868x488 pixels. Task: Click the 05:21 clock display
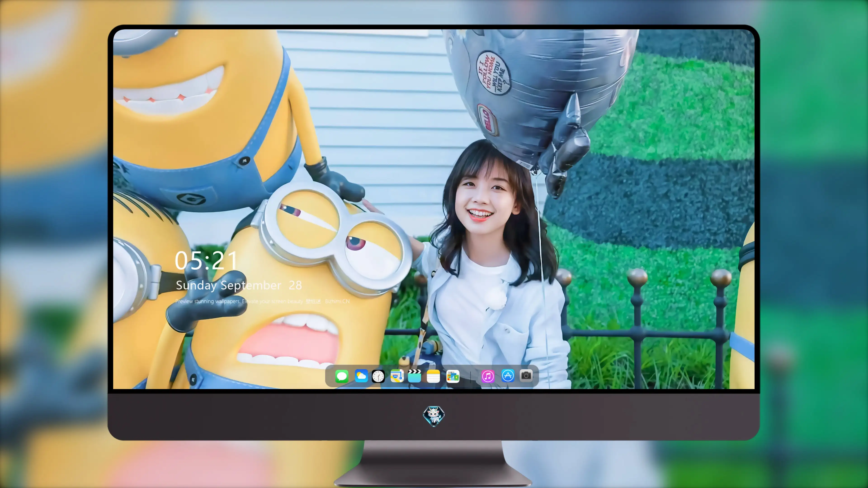[x=206, y=260]
